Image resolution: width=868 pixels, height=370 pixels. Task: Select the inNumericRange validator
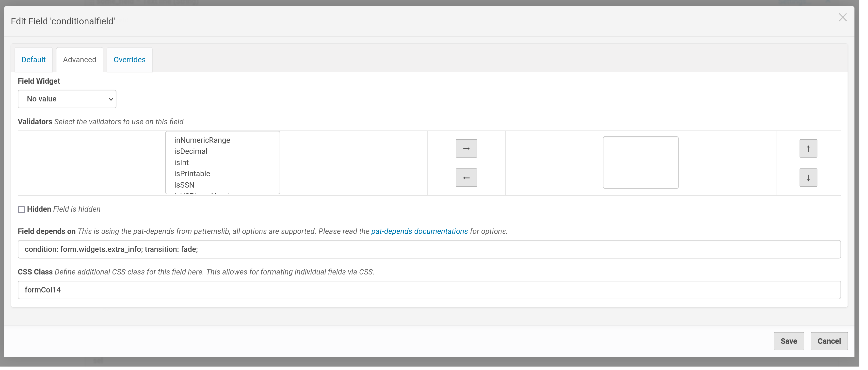(202, 140)
